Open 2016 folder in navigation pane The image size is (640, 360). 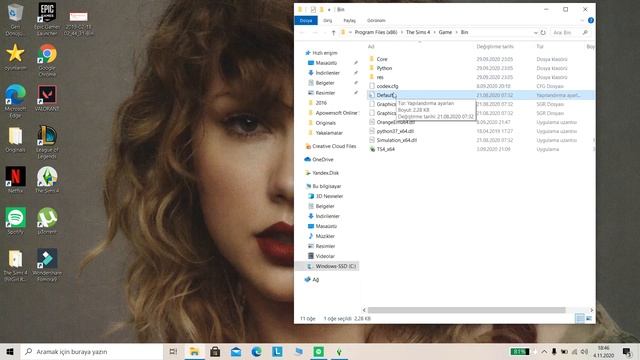point(321,103)
